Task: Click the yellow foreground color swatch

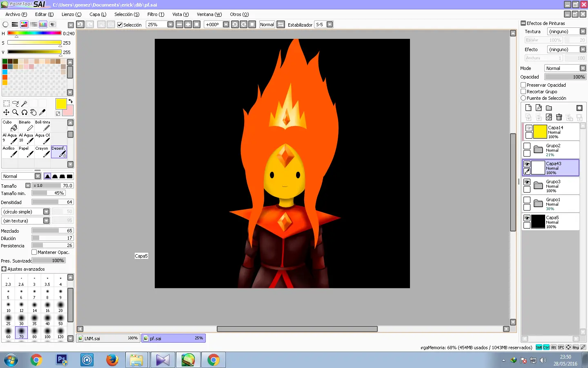Action: (x=61, y=104)
